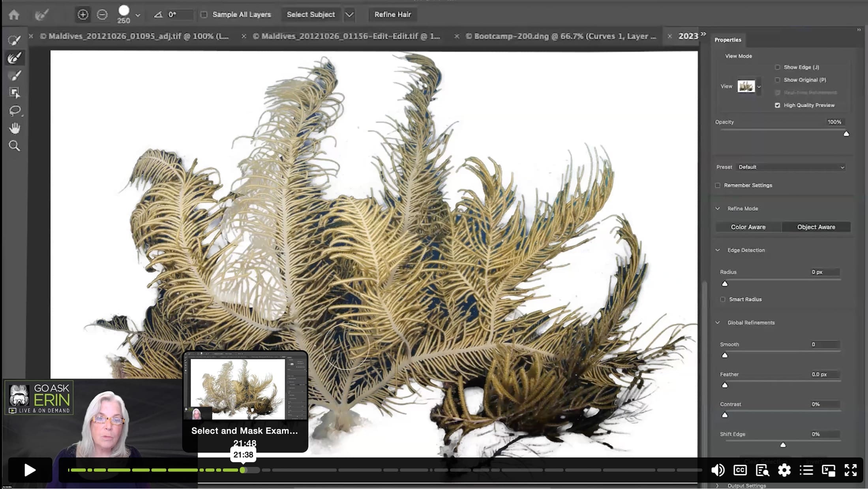This screenshot has width=868, height=489.
Task: Switch to Maldives_20121026_01095_adj.tif document tab
Action: click(x=135, y=36)
